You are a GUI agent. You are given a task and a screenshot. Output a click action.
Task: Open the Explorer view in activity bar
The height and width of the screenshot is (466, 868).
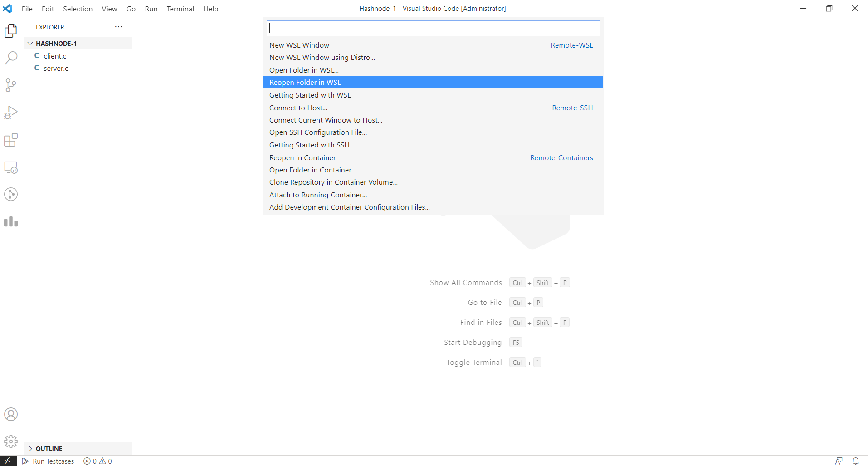pyautogui.click(x=11, y=31)
